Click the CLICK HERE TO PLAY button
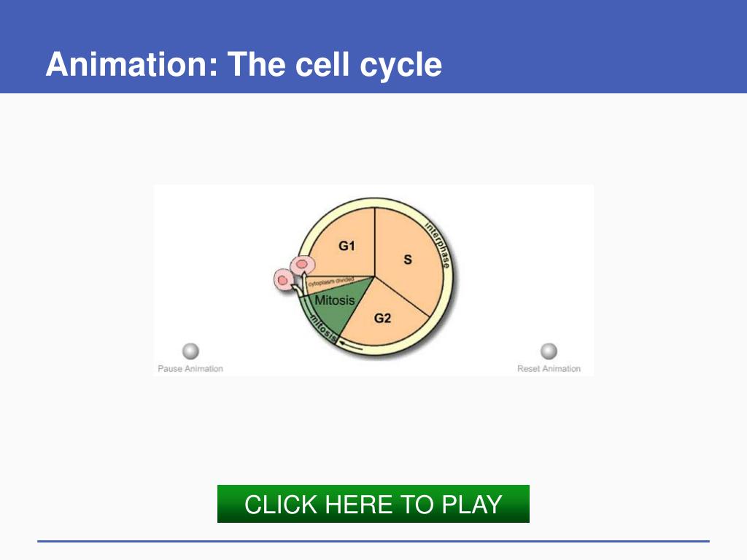 click(373, 504)
